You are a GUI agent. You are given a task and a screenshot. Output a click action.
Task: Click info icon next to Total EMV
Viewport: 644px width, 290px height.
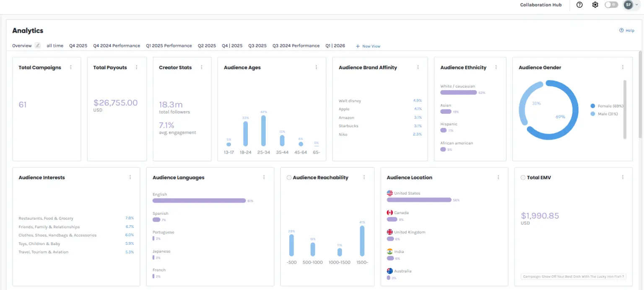pos(523,178)
